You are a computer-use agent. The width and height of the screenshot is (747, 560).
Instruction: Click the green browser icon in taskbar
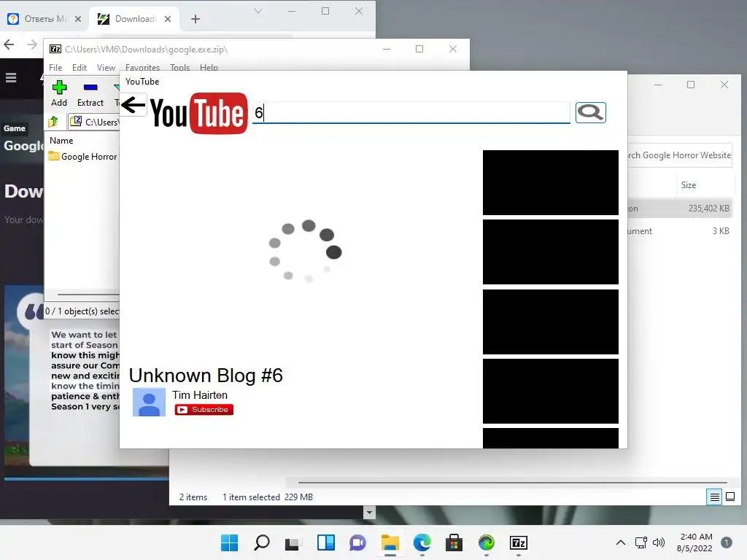[x=487, y=542]
